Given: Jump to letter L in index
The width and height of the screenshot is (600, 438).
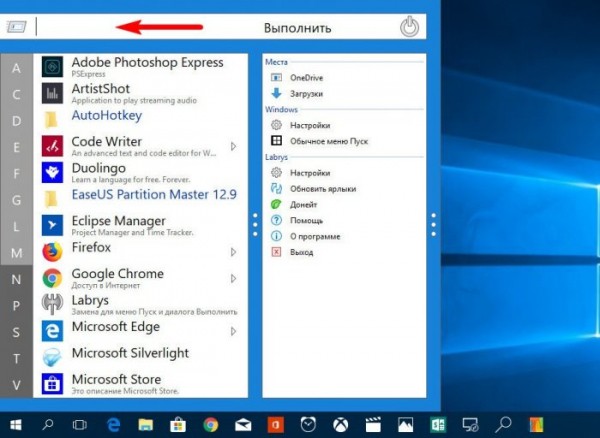Looking at the screenshot, I should pos(16,226).
